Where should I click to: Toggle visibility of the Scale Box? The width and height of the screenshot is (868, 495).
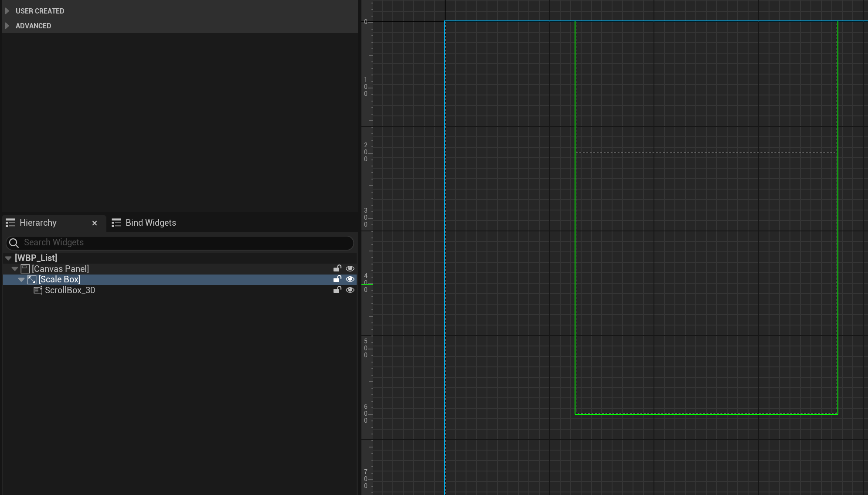350,279
